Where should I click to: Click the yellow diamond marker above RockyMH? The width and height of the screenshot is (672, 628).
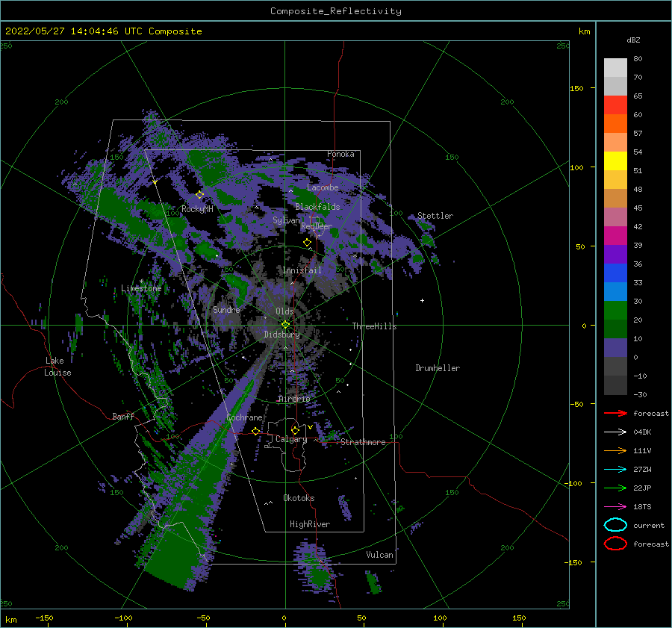coord(199,195)
